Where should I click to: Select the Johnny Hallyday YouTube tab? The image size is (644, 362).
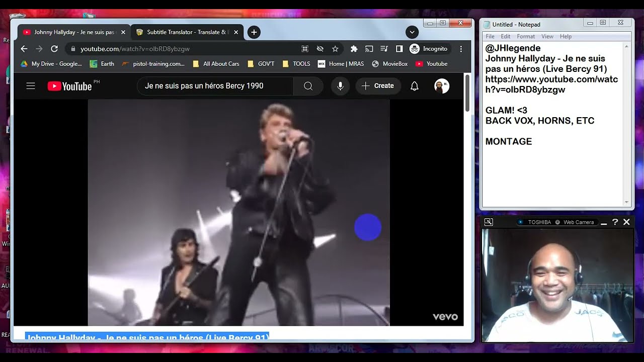[74, 32]
